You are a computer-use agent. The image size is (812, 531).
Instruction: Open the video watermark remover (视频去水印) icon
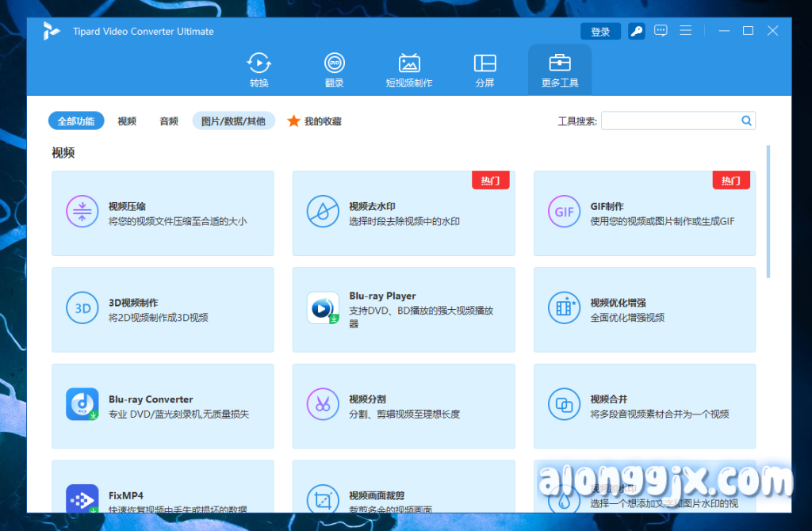323,212
